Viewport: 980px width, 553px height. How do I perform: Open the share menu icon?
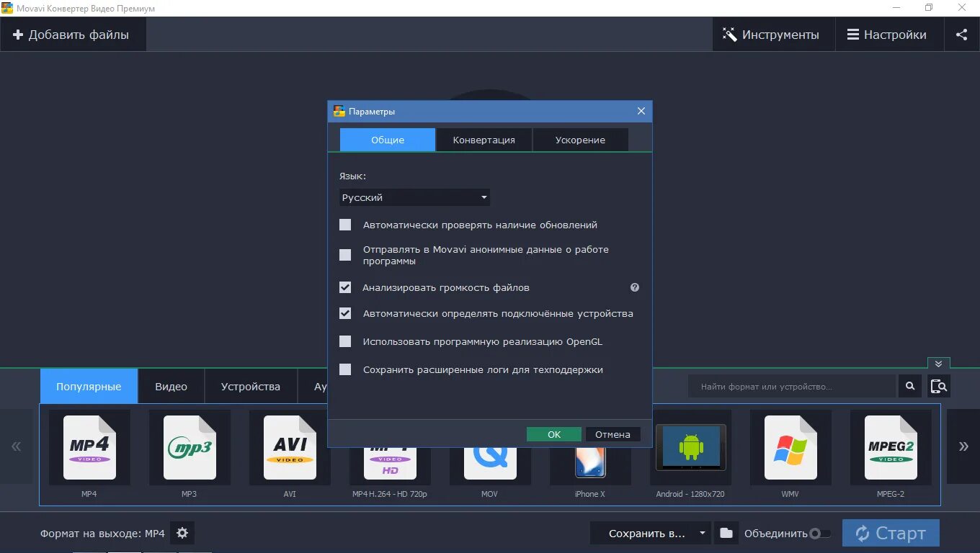961,35
